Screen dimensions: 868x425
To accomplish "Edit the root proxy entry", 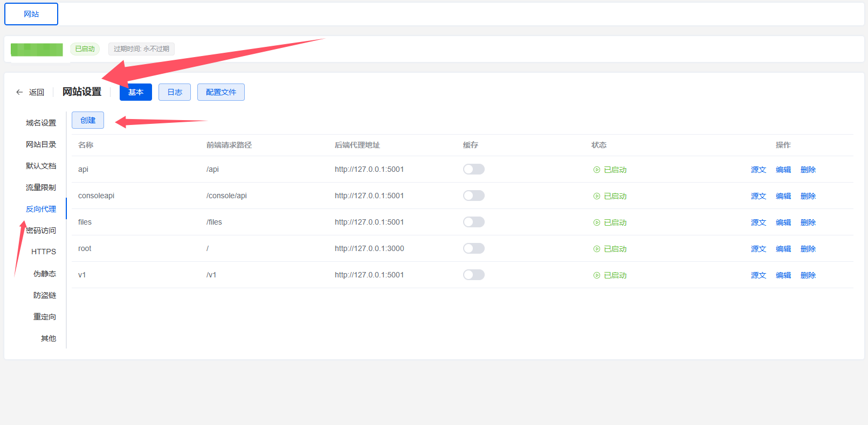I will coord(783,249).
